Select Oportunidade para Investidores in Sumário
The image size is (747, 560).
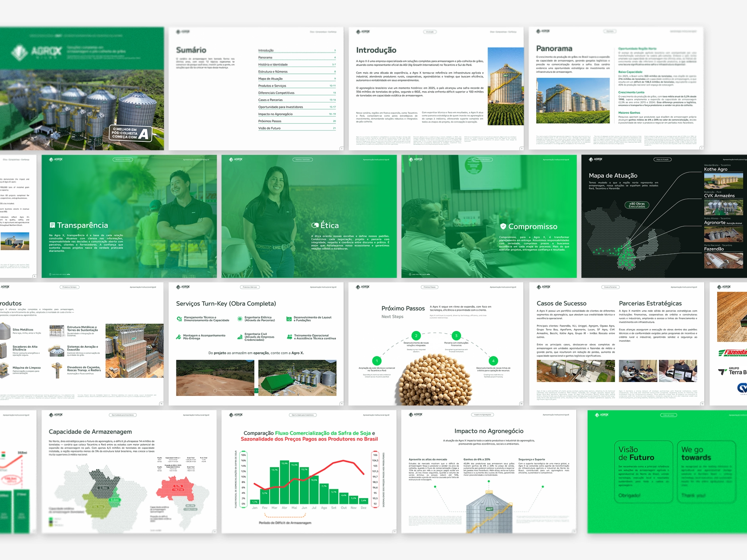(x=297, y=107)
